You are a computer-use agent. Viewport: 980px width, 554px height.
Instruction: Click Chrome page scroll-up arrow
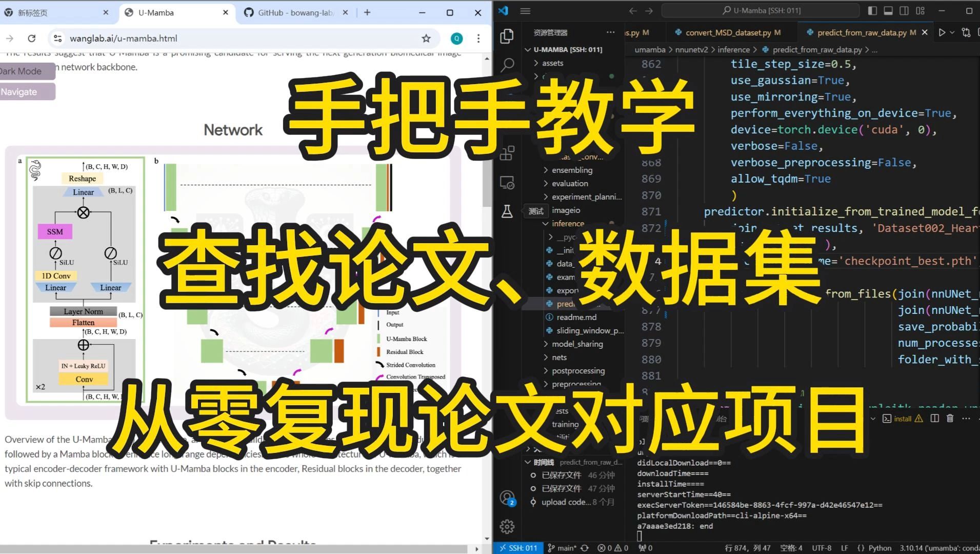[487, 59]
